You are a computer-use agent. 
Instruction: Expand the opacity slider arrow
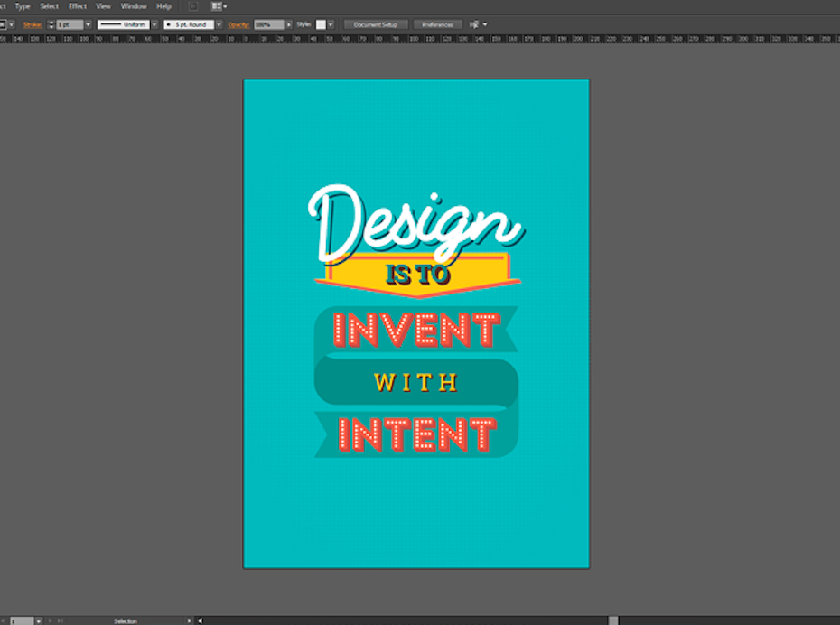tap(290, 24)
